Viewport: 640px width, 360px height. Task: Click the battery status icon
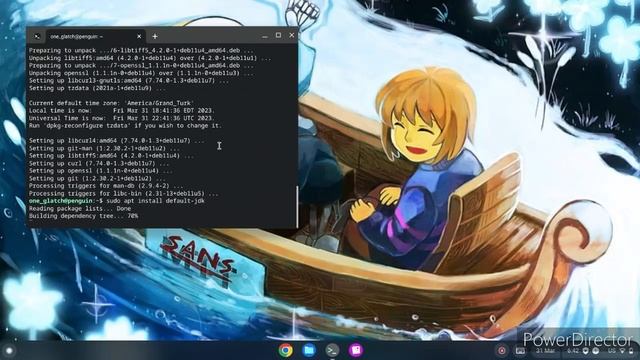pyautogui.click(x=631, y=351)
